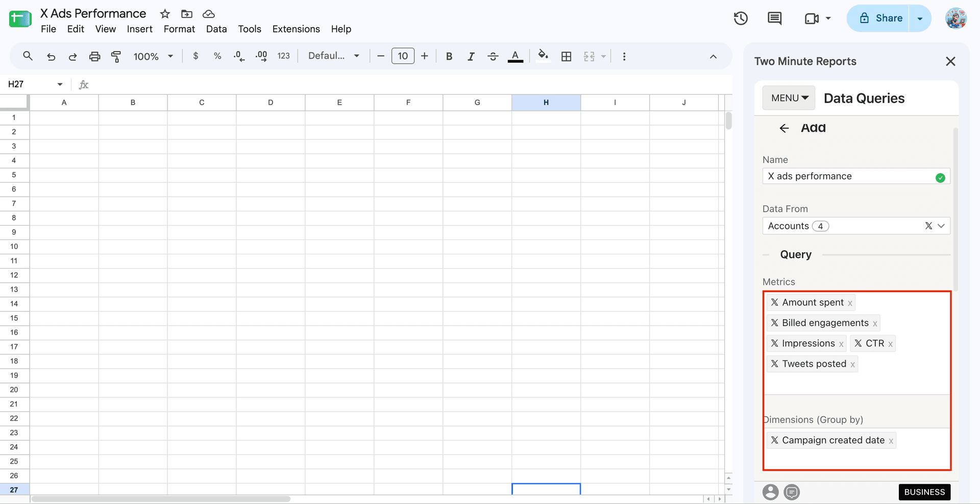Open the text color picker
The image size is (980, 504).
click(516, 56)
